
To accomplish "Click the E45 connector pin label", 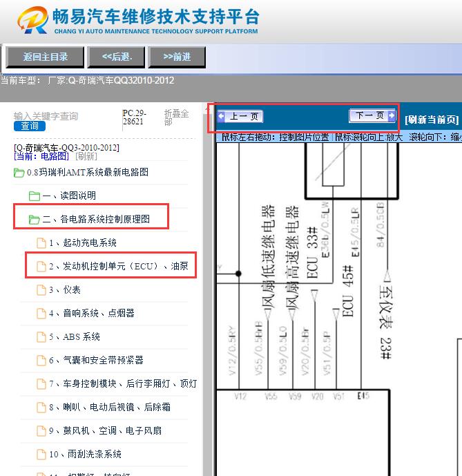I will (363, 396).
